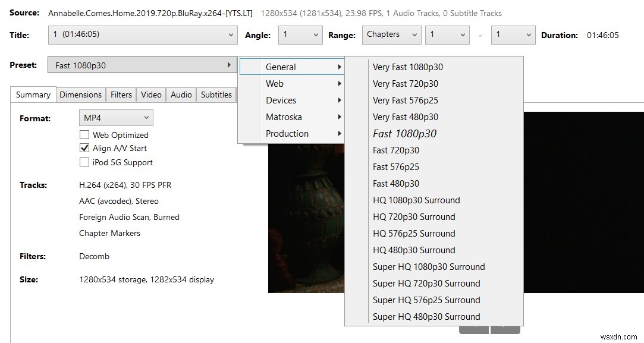Enable the Web Optimized option
This screenshot has height=343, width=644.
(84, 134)
